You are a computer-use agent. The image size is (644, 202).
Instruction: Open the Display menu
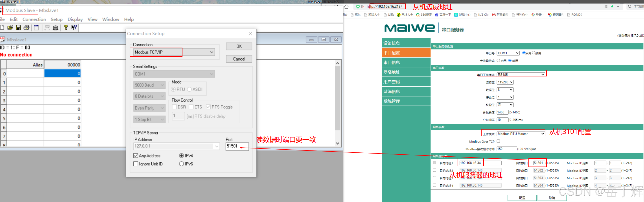click(x=75, y=19)
